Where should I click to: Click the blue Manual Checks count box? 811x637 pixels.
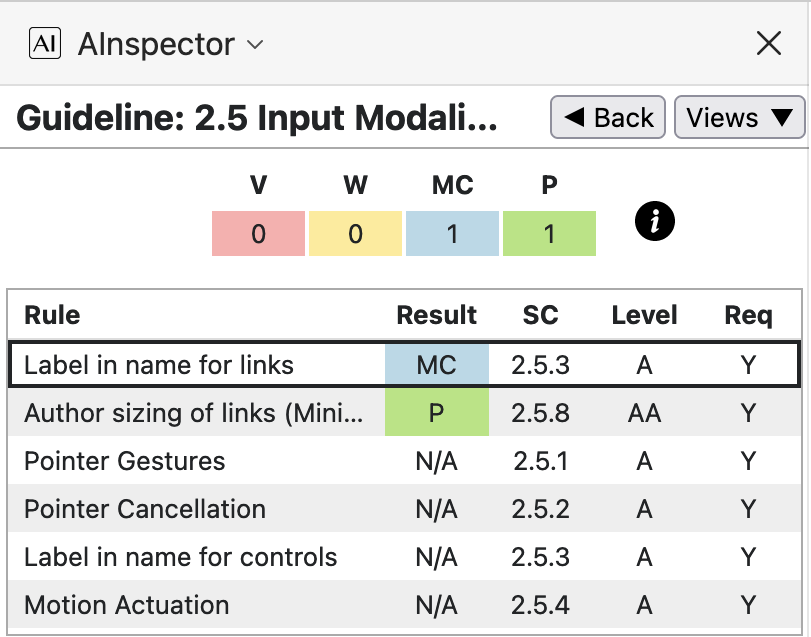click(452, 234)
